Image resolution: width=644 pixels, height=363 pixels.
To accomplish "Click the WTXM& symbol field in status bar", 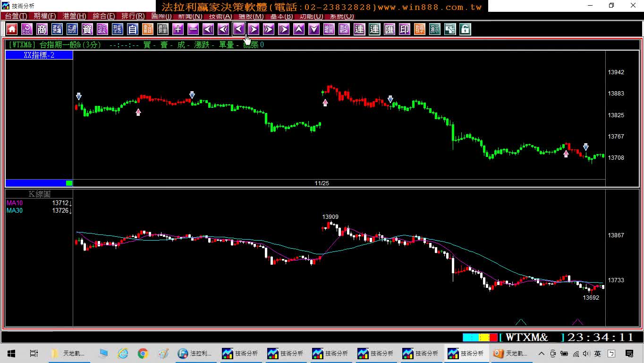I will tap(532, 337).
